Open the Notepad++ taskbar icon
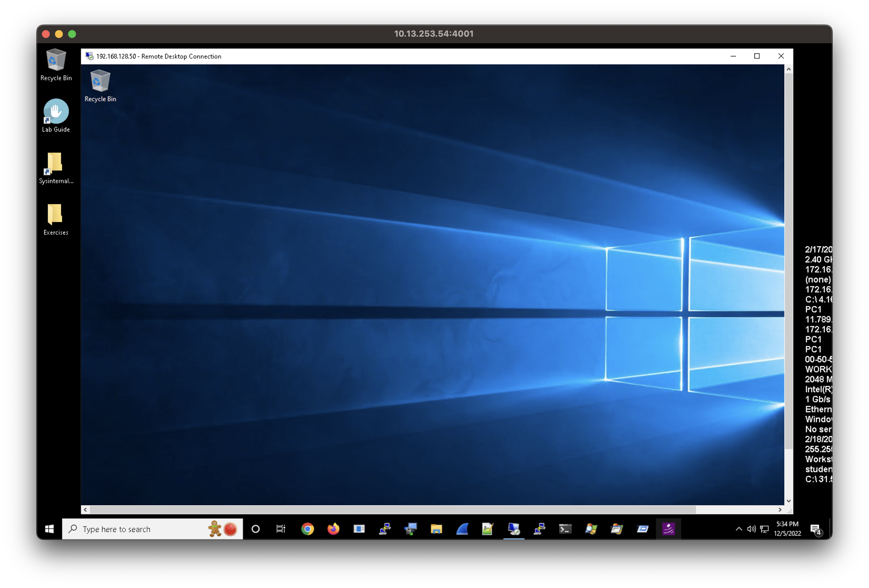Viewport: 869px width, 588px height. pyautogui.click(x=488, y=528)
